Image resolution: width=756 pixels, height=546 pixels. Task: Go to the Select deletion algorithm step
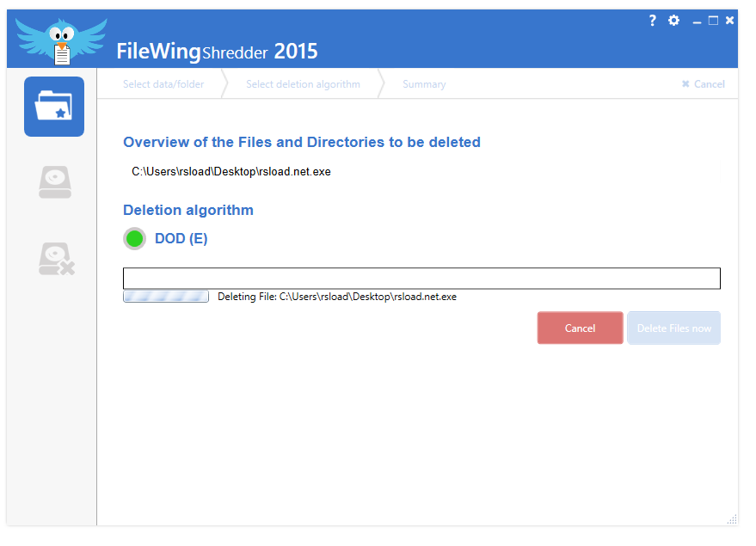click(303, 84)
